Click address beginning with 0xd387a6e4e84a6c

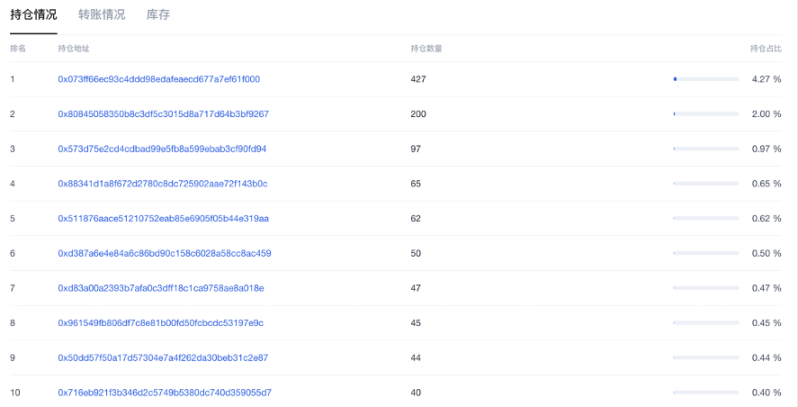pyautogui.click(x=164, y=253)
